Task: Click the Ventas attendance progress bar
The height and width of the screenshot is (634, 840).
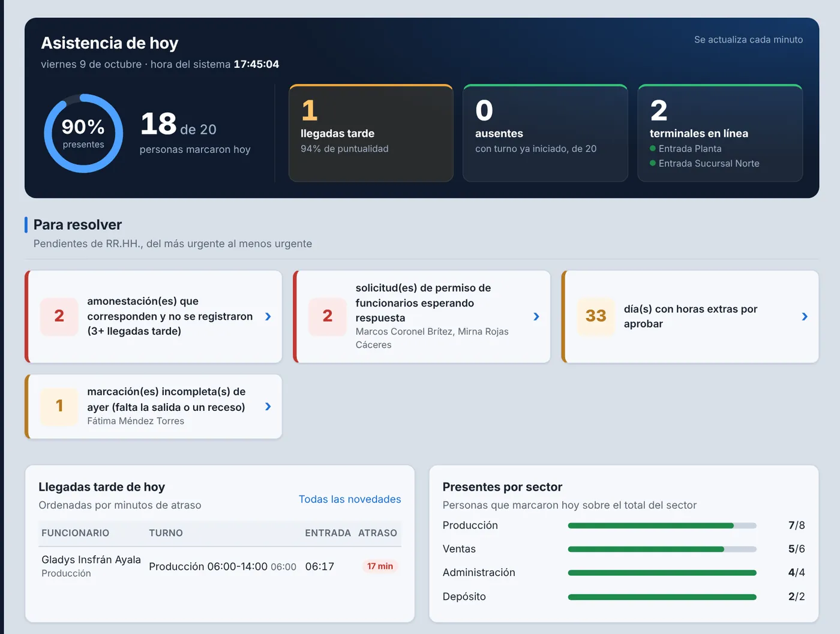Action: (662, 549)
